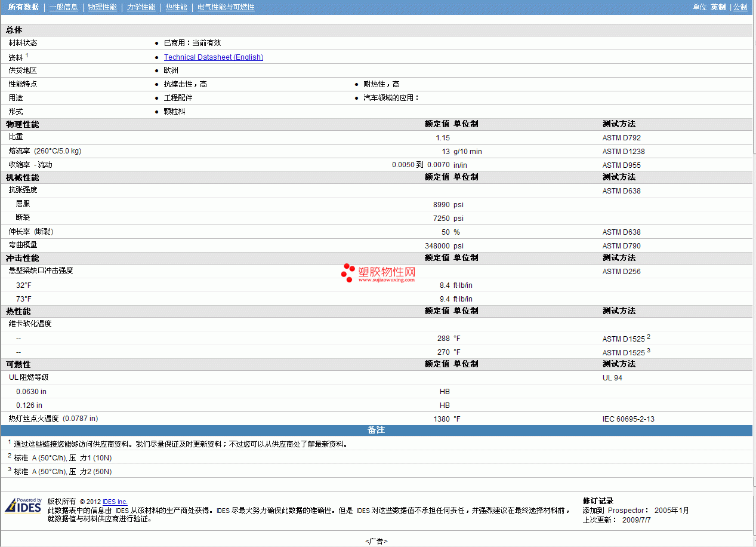Click the 工程配件 usage entry
The height and width of the screenshot is (547, 756).
[178, 98]
